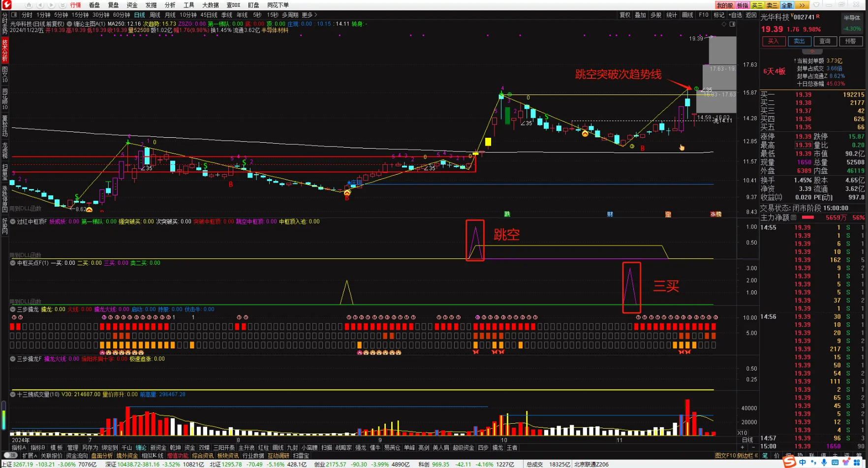The width and height of the screenshot is (868, 468).
Task: Switch to the 周线 period tab
Action: point(155,15)
